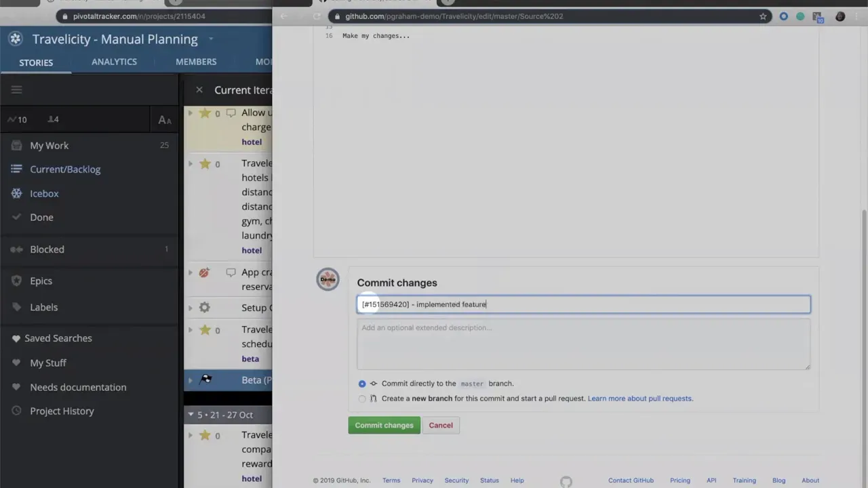The width and height of the screenshot is (868, 488).
Task: Open the text size AA control
Action: tap(164, 119)
